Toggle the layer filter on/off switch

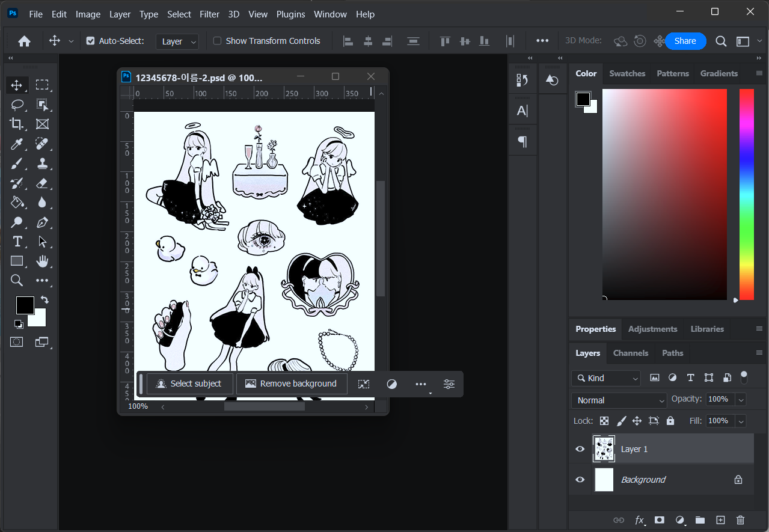pos(744,378)
